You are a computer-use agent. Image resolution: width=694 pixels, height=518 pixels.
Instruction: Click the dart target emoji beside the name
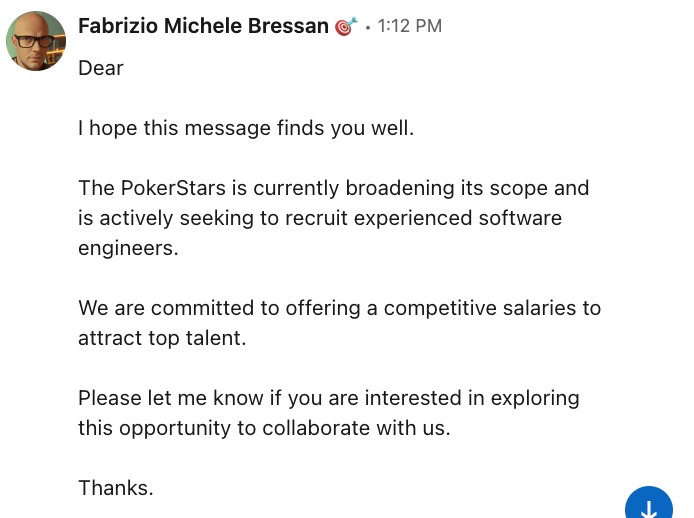tap(346, 27)
